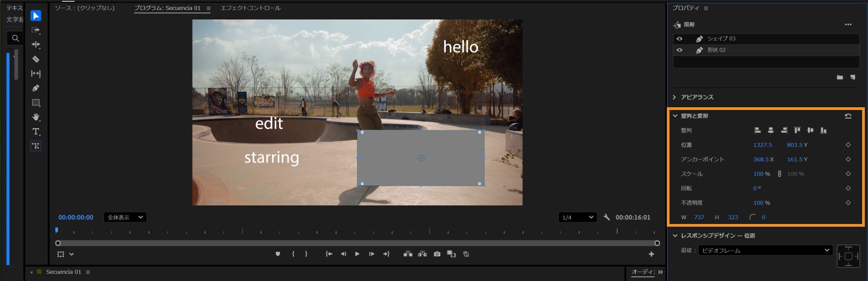Expand the アピアランス section
This screenshot has width=868, height=281.
pyautogui.click(x=675, y=97)
